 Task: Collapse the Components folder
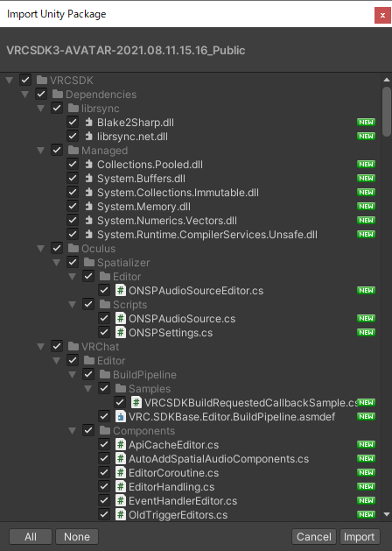[73, 431]
